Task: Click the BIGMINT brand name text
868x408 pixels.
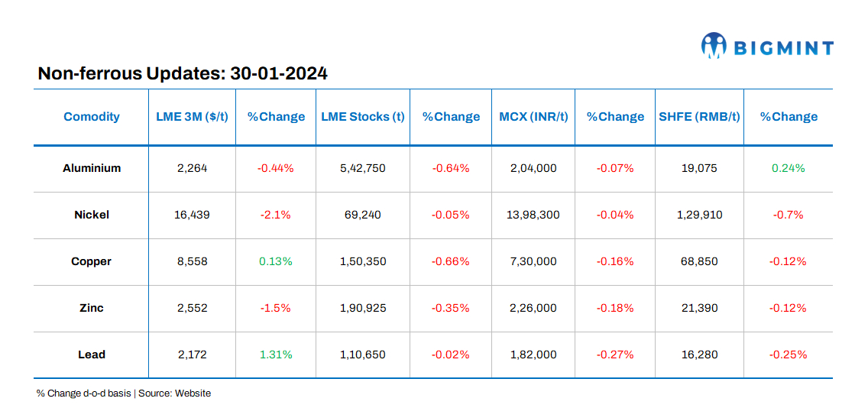Action: pos(783,48)
